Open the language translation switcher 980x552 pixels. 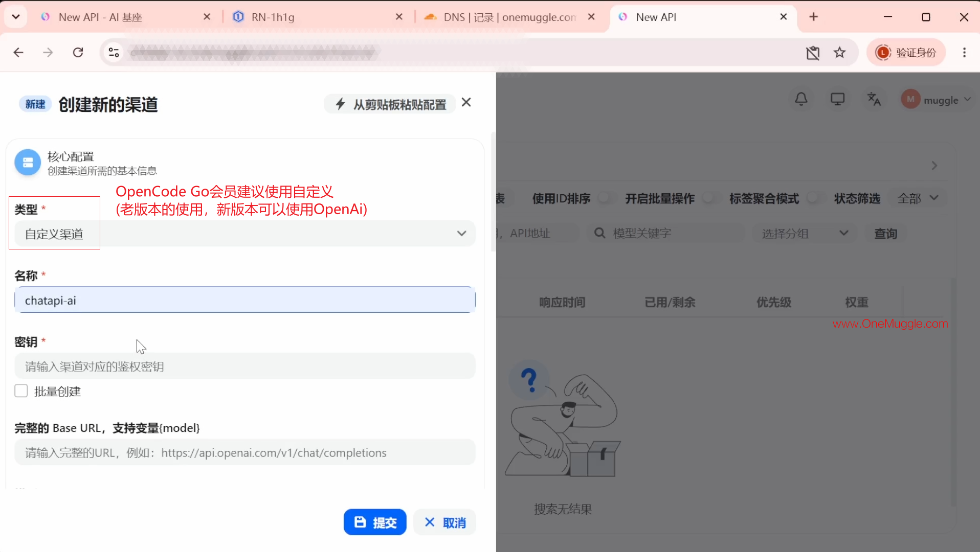(x=874, y=99)
